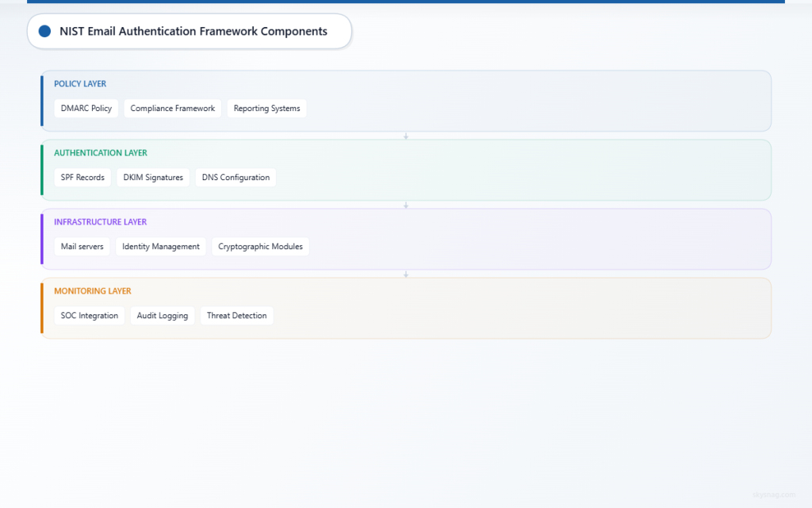Open the Identity Management component
This screenshot has width=812, height=508.
(160, 246)
